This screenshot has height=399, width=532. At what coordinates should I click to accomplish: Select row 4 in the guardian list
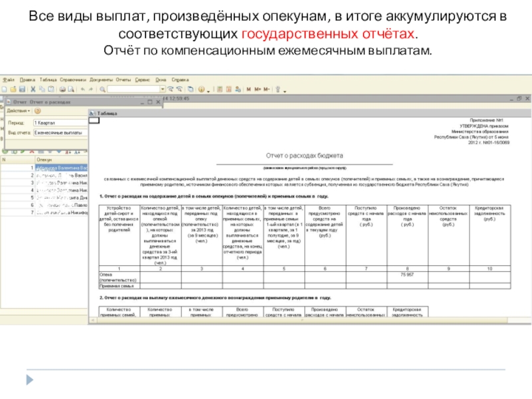click(44, 190)
